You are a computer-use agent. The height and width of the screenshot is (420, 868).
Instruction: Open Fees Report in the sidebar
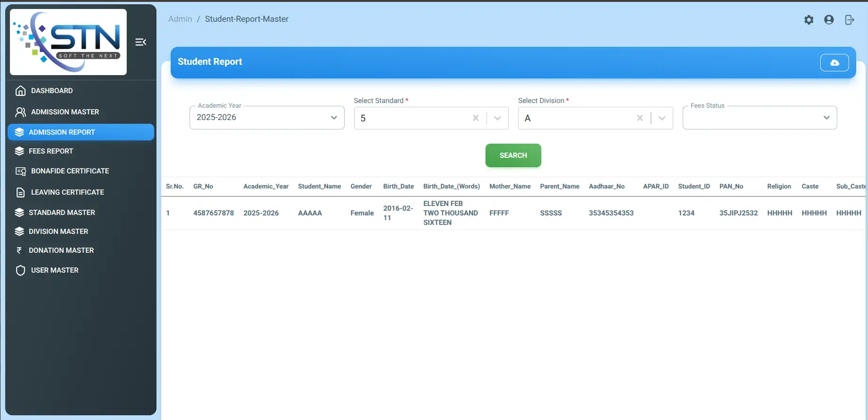click(x=51, y=151)
